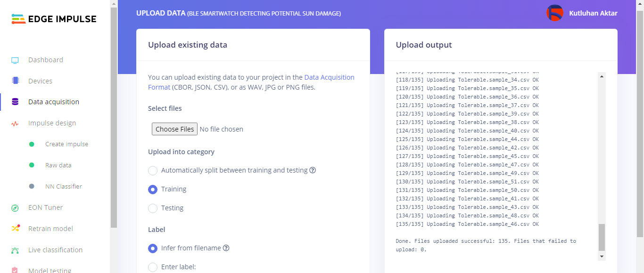This screenshot has height=273, width=644.
Task: Click the Live classification icon
Action: pos(15,250)
